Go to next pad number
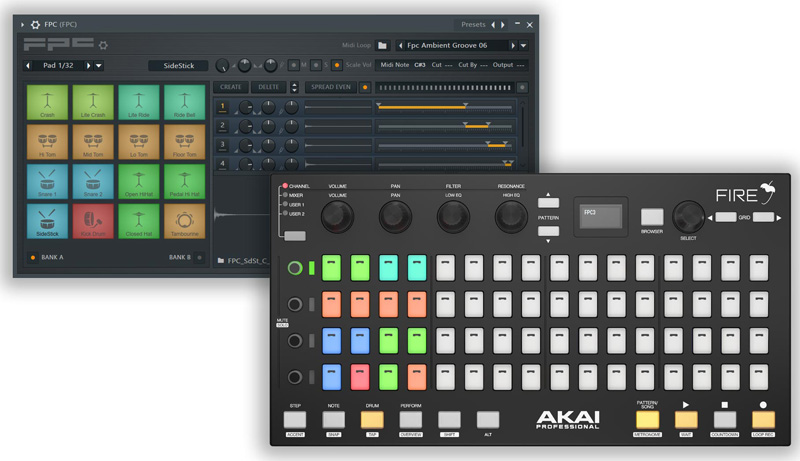 pyautogui.click(x=88, y=65)
